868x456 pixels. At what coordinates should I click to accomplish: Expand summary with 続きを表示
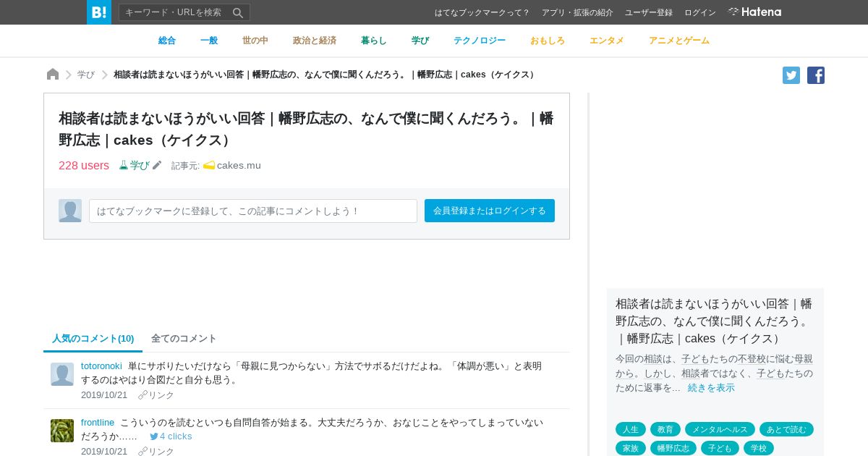pos(711,388)
